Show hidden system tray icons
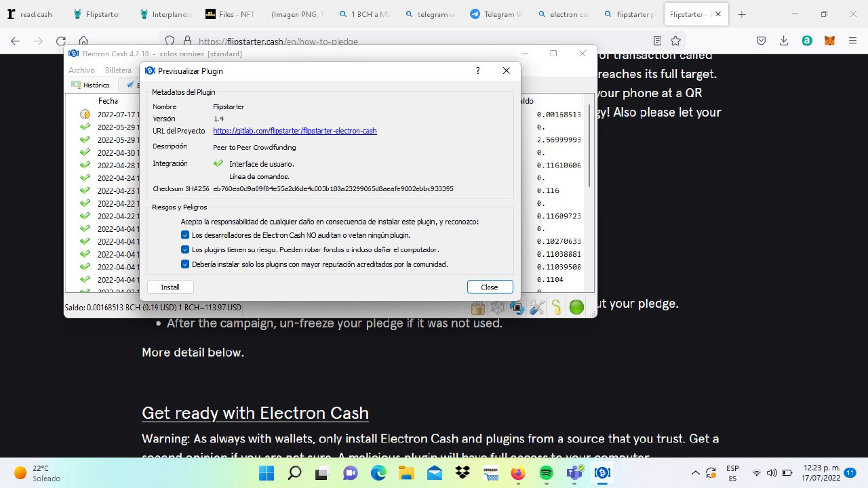 pyautogui.click(x=695, y=473)
